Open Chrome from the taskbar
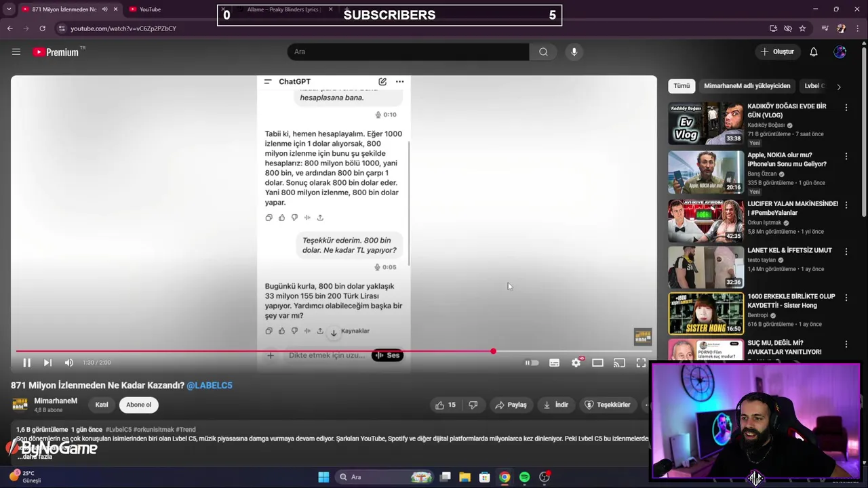 (505, 477)
